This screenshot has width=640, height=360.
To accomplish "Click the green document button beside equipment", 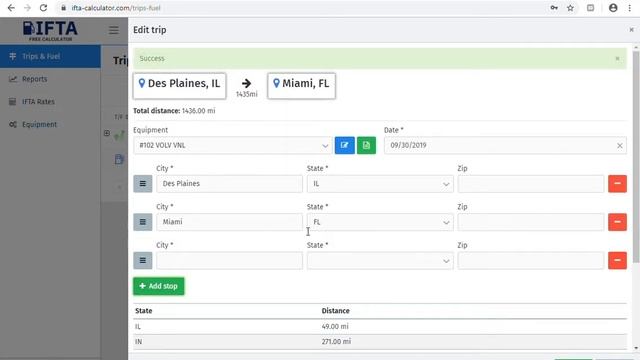I will [366, 145].
